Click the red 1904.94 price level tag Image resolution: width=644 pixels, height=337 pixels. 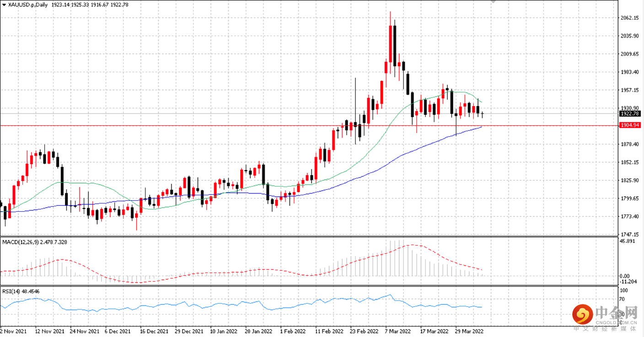coord(630,125)
